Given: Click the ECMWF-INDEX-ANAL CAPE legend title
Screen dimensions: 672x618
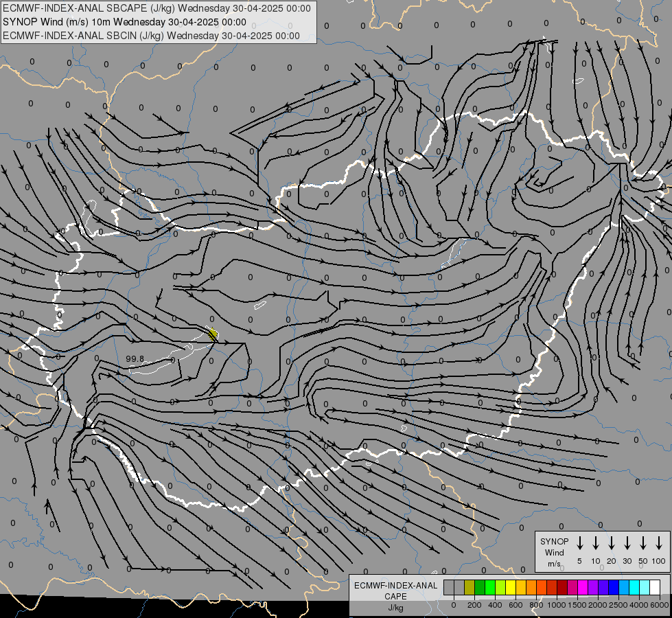Looking at the screenshot, I should point(395,591).
